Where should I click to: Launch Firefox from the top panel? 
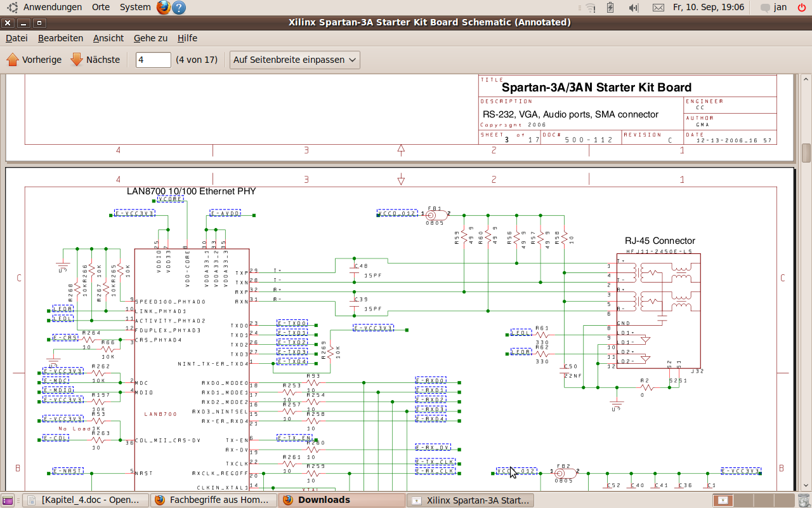[164, 8]
